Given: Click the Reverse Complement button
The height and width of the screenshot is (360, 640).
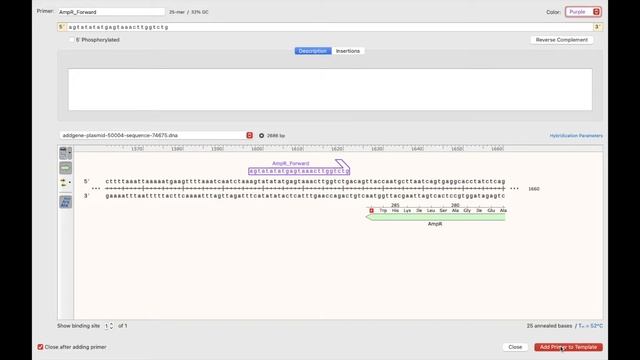Looking at the screenshot, I should (562, 40).
